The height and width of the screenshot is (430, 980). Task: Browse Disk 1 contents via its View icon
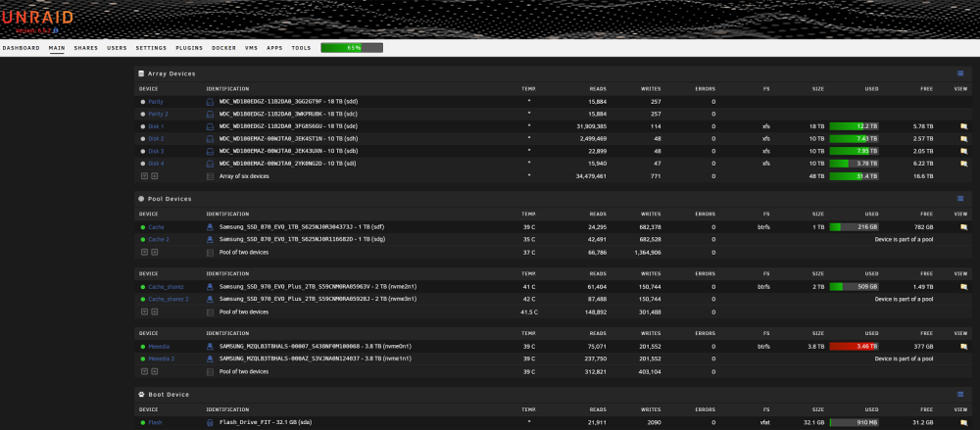point(963,126)
